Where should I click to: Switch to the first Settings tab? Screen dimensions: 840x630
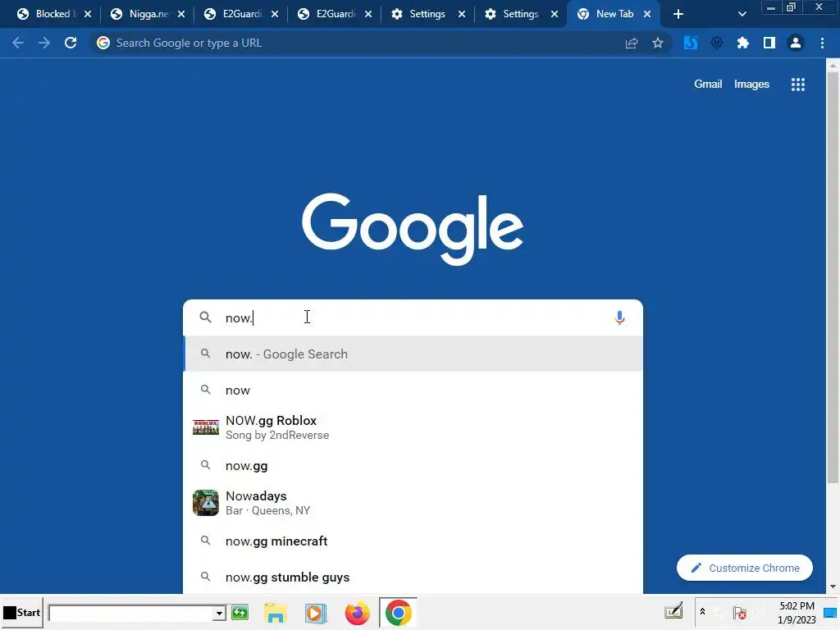[x=427, y=14]
